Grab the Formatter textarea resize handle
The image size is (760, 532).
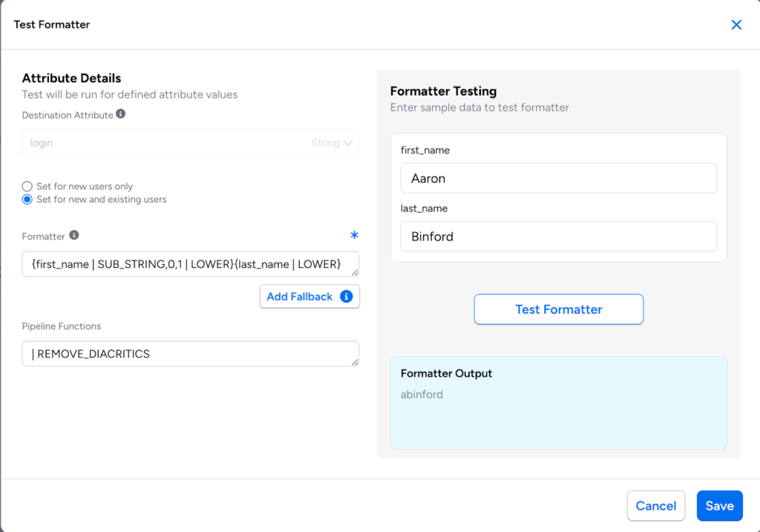click(x=355, y=272)
